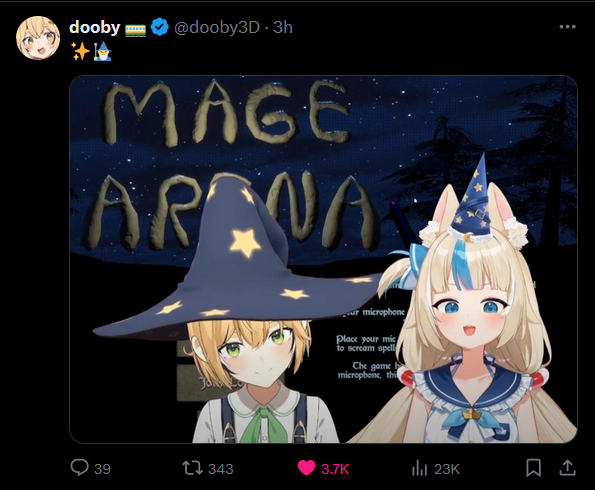Open the @dooby3D handle link
The image size is (595, 490).
pyautogui.click(x=217, y=27)
